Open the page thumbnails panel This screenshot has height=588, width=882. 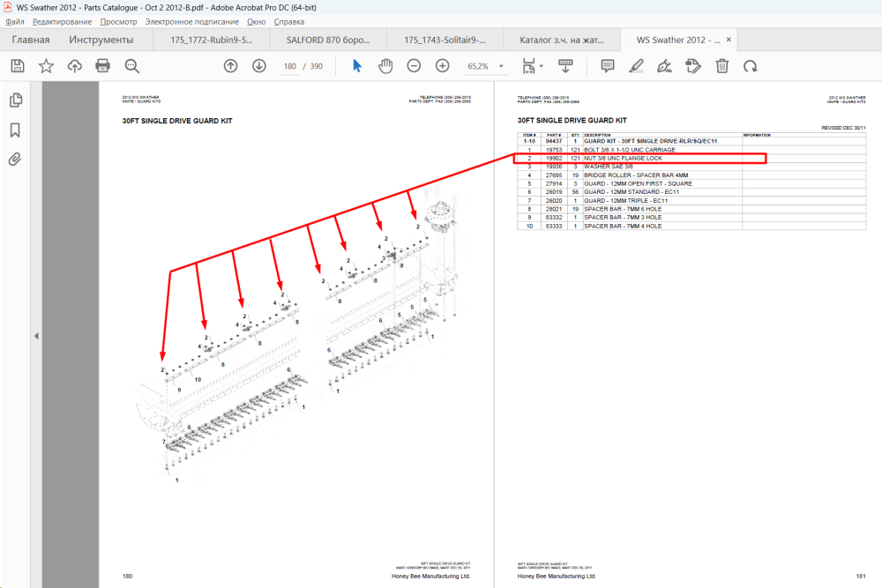[16, 100]
